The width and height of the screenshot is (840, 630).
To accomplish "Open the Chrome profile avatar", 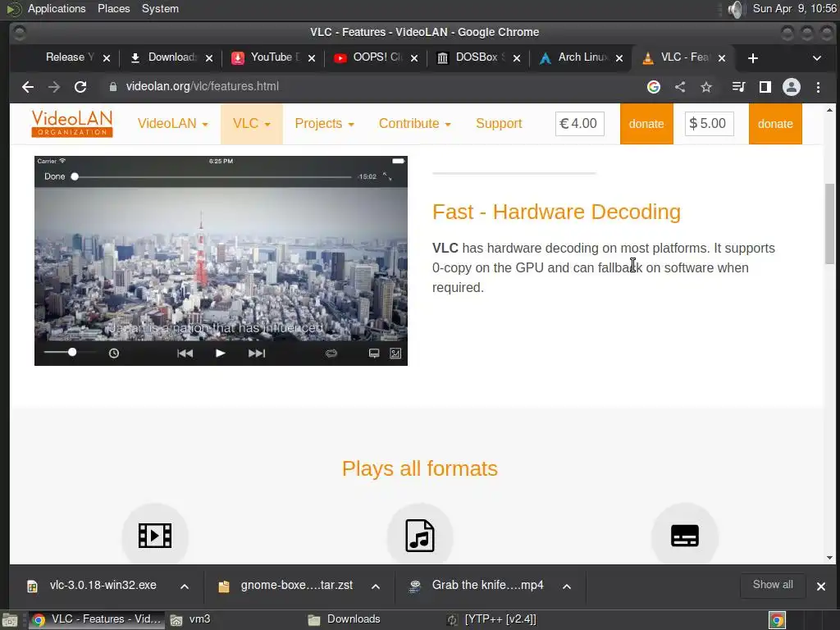I will [792, 87].
